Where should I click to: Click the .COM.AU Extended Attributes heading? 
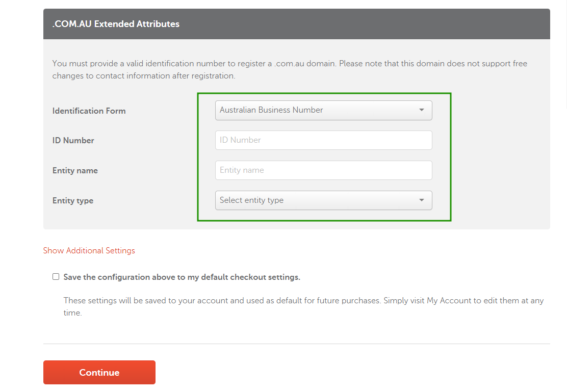tap(116, 24)
